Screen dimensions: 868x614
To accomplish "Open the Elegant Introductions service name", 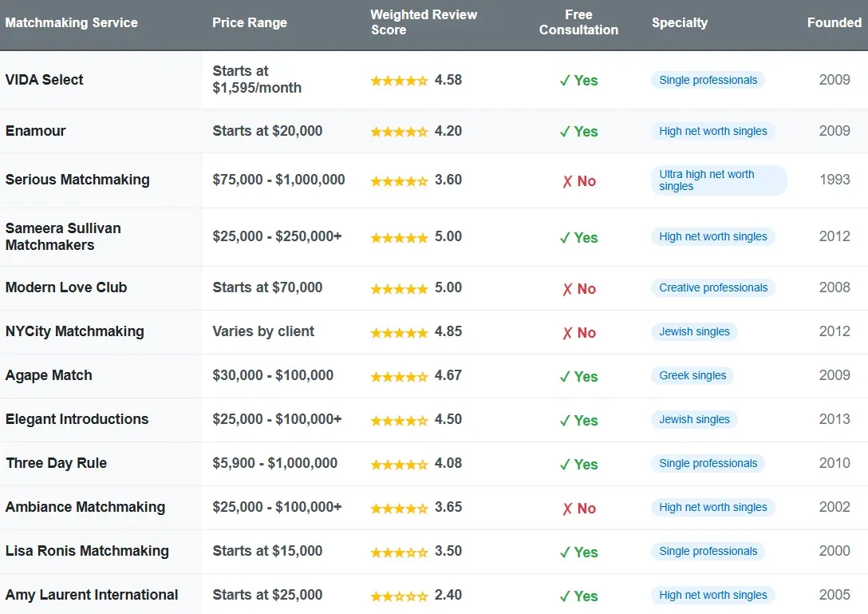I will tap(77, 420).
